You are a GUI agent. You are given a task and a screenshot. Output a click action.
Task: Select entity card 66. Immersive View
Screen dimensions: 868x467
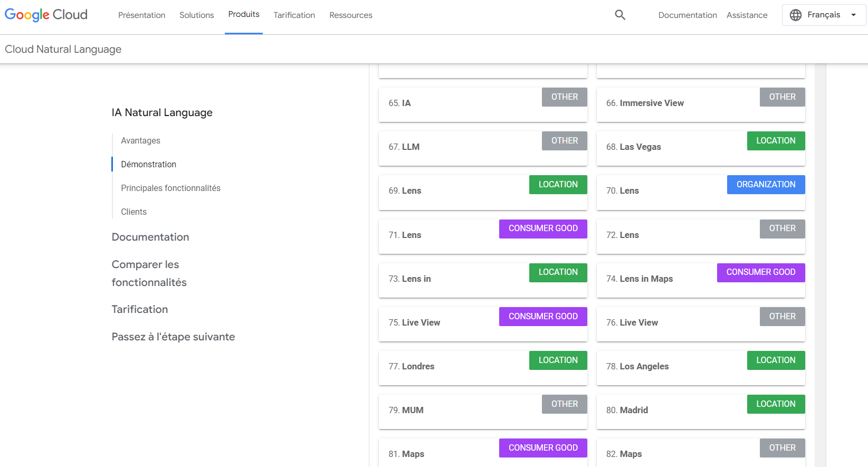click(x=701, y=104)
